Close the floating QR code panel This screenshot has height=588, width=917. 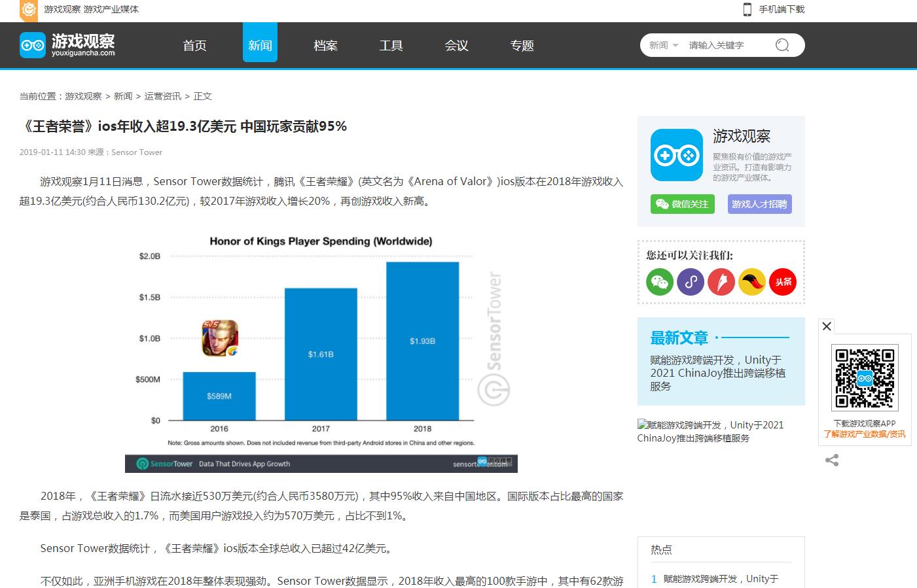827,326
